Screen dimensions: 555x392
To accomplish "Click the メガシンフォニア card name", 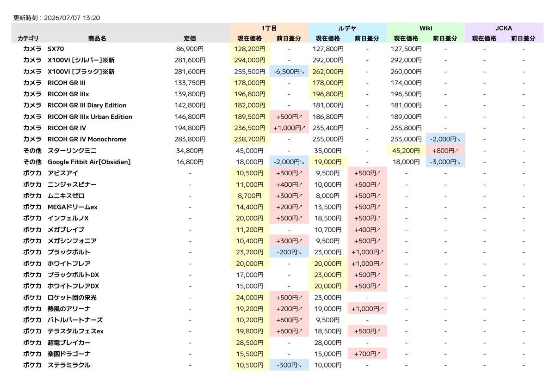I will pyautogui.click(x=72, y=241).
